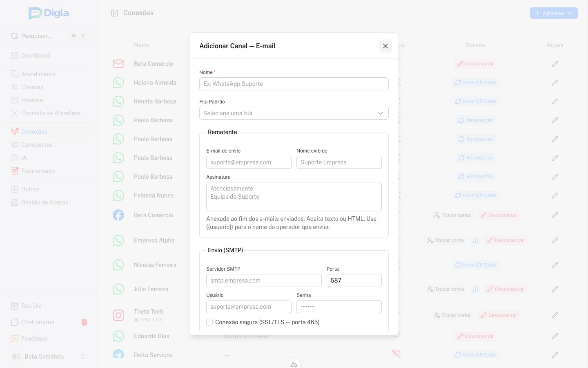Click WhatsApp icon for Empresa Alpha
The image size is (588, 368).
click(118, 240)
